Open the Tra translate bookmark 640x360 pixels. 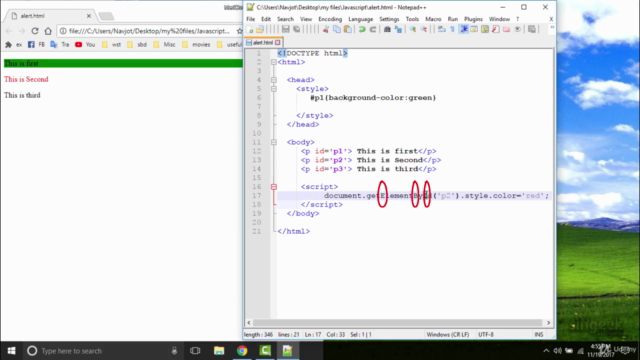60,44
